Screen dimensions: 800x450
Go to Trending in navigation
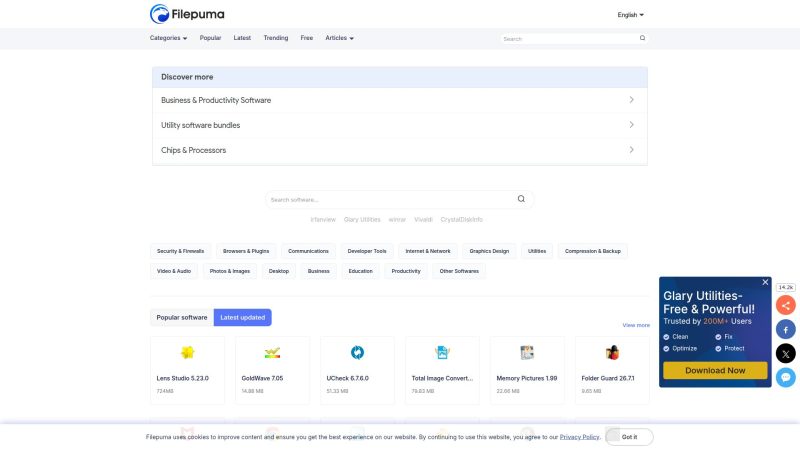point(276,38)
